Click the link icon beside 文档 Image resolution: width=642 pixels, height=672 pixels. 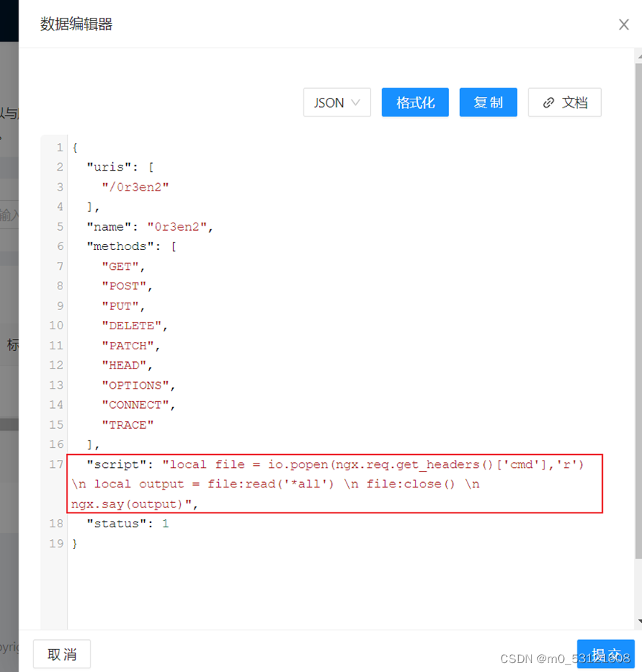(548, 103)
